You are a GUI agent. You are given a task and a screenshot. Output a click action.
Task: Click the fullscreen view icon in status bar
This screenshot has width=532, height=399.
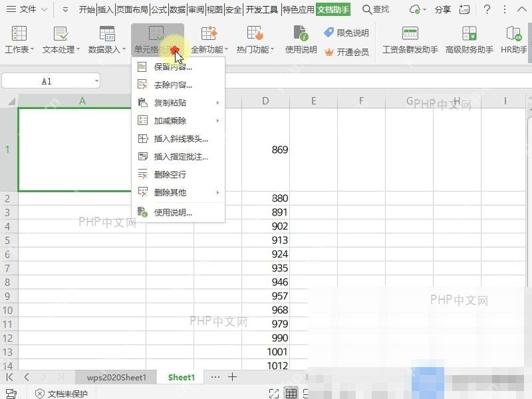click(274, 394)
